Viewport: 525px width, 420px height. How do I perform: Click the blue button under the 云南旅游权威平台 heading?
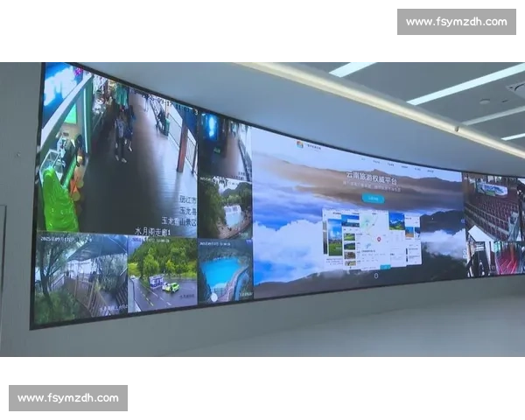coord(374,199)
